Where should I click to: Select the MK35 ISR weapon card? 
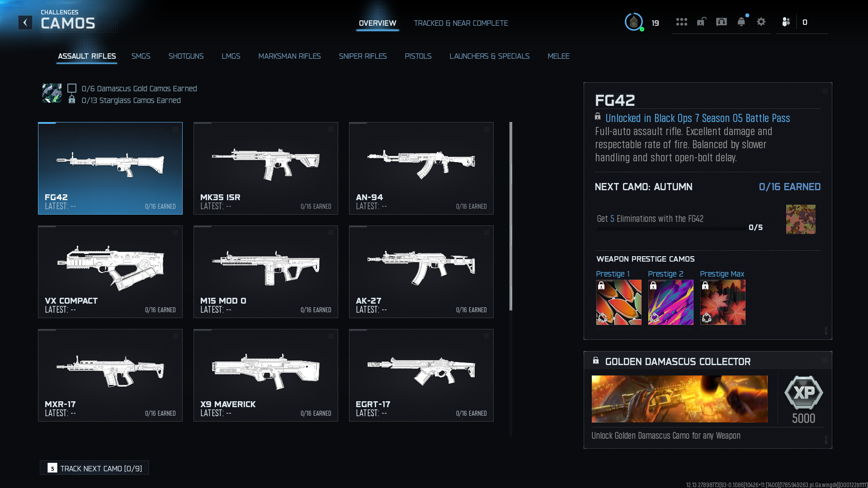click(266, 168)
